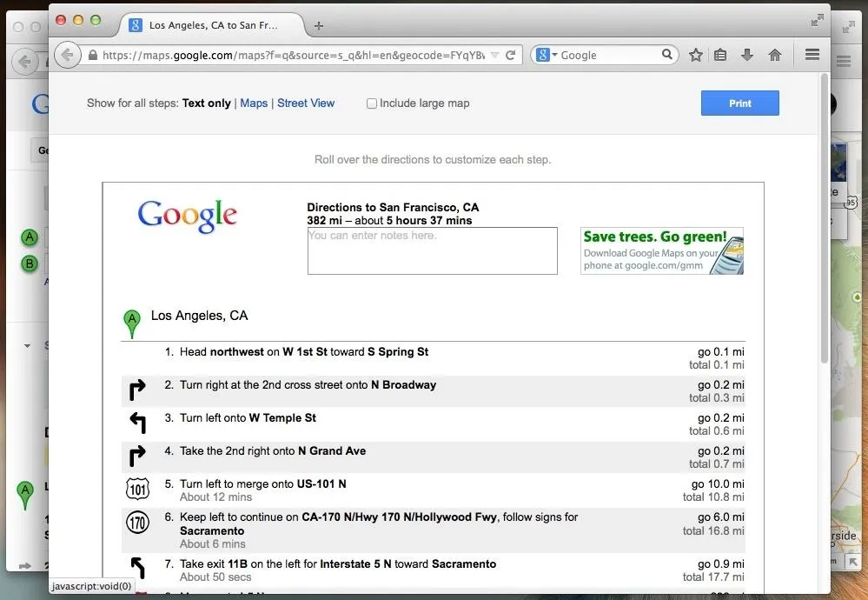
Task: Click the green B circle marker in background window
Action: 30,263
